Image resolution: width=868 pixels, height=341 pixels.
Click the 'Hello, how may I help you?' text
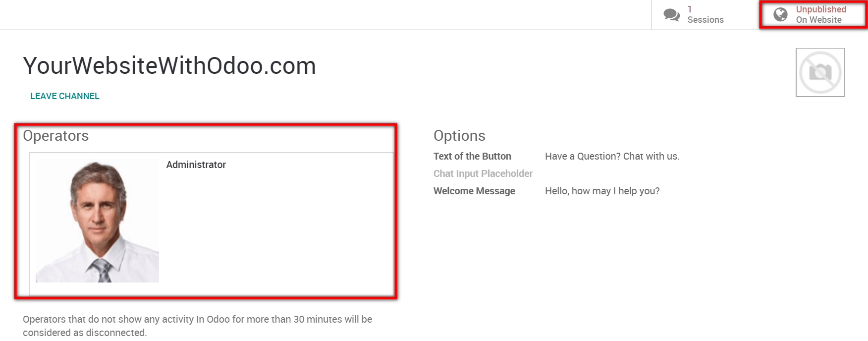click(x=602, y=191)
